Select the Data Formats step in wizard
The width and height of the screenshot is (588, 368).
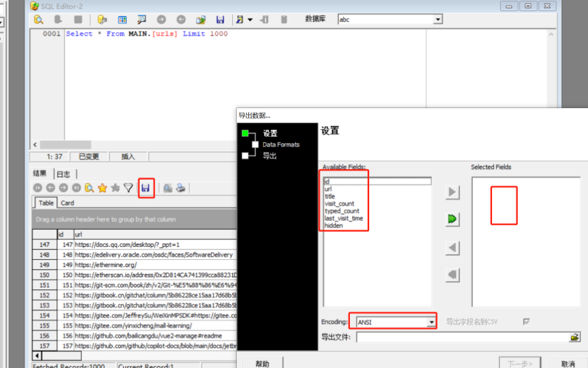coord(281,145)
